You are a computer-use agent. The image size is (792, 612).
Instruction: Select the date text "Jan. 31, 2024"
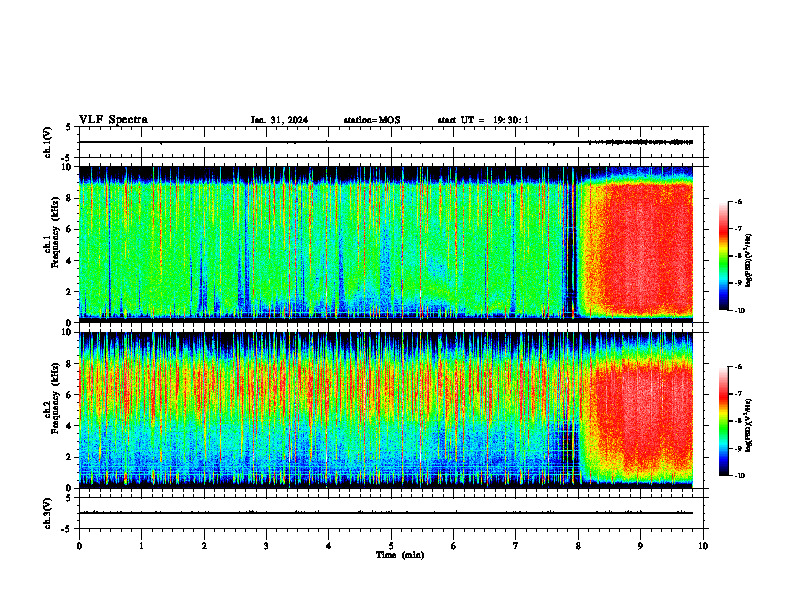[279, 120]
